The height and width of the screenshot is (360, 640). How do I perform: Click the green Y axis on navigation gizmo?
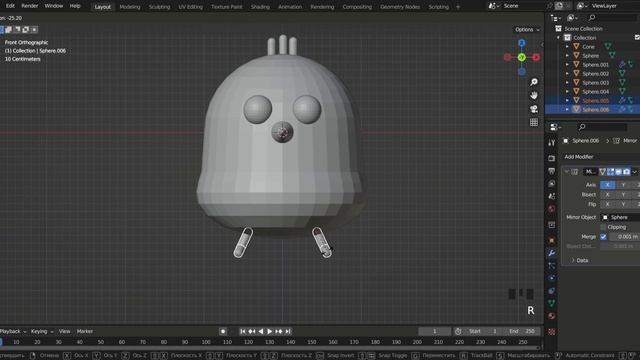coord(522,58)
